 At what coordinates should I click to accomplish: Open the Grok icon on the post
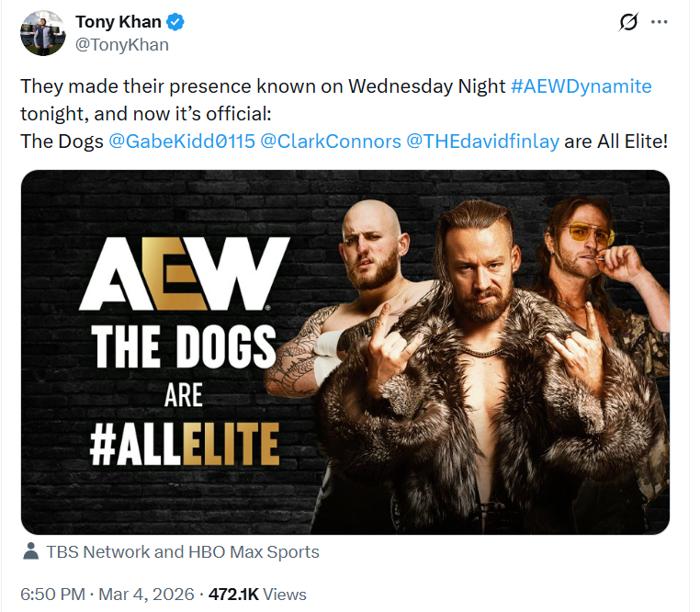(629, 23)
